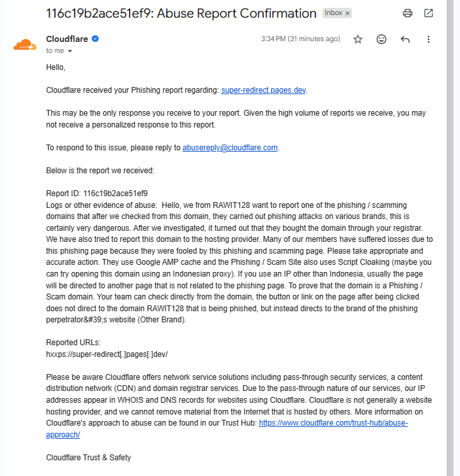Screen dimensions: 460x476
Task: Click the 'to me' recipient text
Action: click(55, 51)
